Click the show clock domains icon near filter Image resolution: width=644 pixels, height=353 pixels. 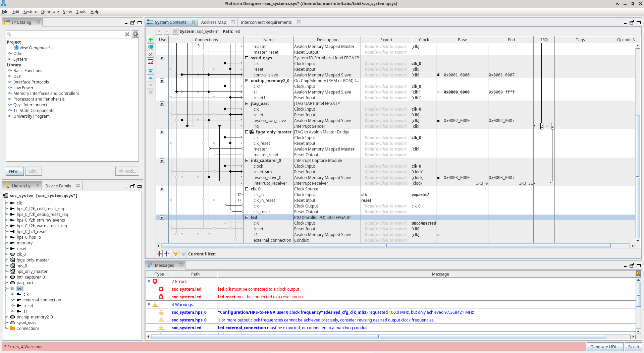click(x=159, y=254)
